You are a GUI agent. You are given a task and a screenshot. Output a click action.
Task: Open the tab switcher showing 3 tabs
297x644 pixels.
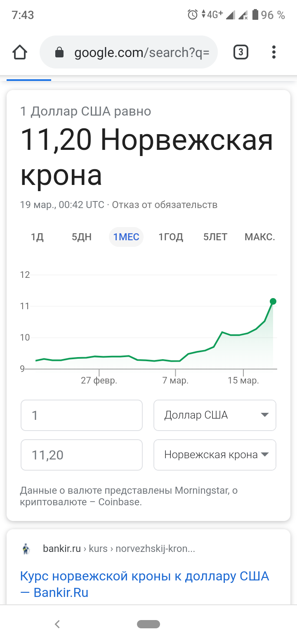coord(241,52)
